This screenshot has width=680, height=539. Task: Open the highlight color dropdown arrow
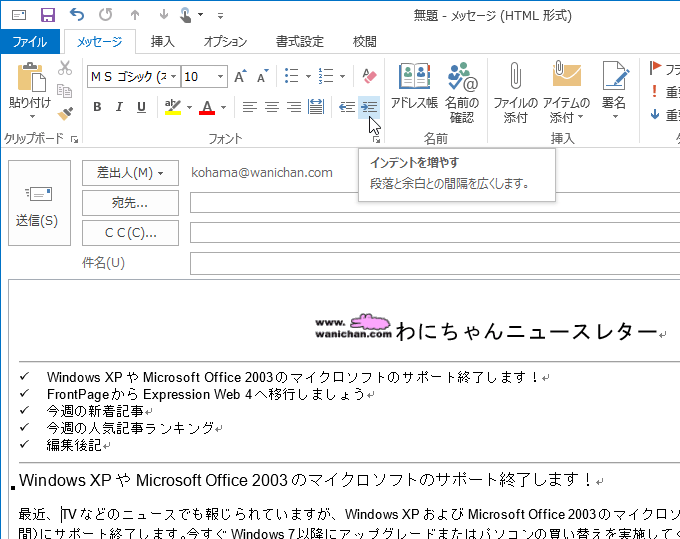coord(190,107)
